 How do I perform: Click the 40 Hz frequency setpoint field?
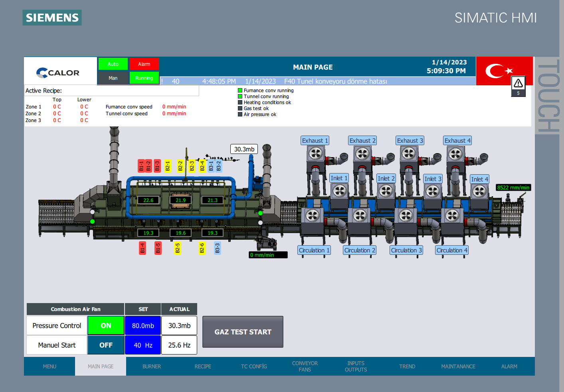tap(143, 345)
